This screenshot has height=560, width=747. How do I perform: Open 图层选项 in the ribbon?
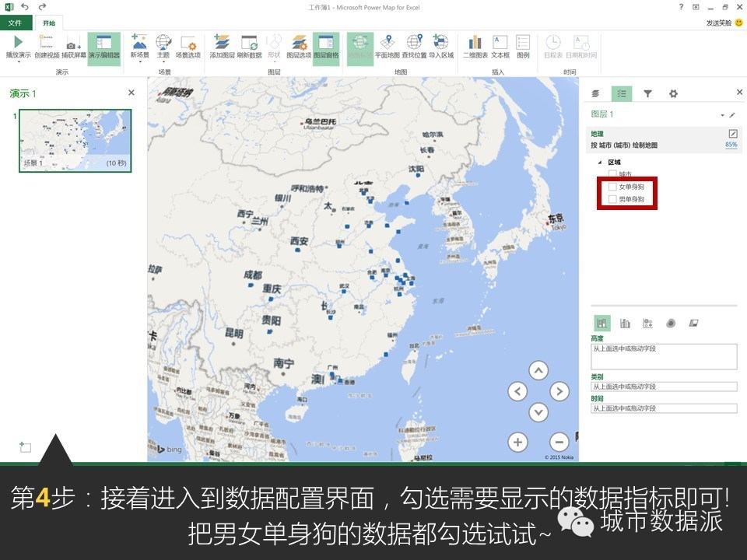(x=299, y=47)
